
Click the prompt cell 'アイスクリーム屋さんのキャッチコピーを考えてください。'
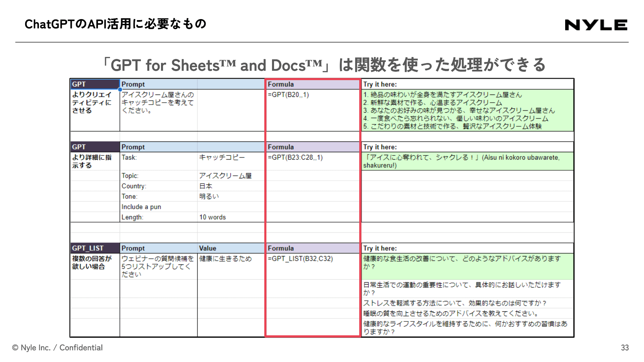pyautogui.click(x=159, y=110)
